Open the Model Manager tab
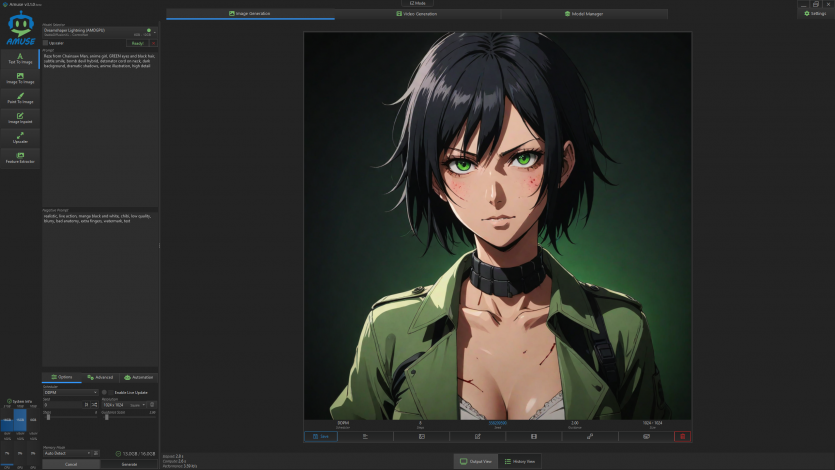835x470 pixels. coord(583,14)
